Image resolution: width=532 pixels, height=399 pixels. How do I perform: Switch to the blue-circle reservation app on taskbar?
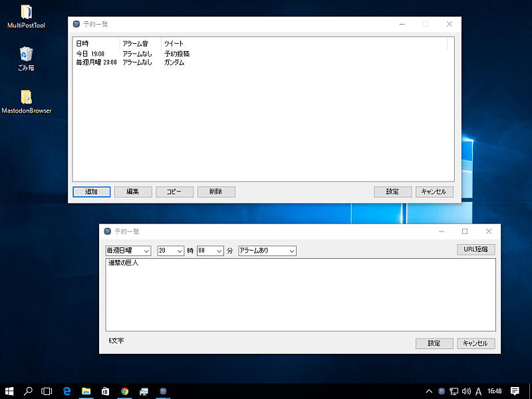pos(163,391)
